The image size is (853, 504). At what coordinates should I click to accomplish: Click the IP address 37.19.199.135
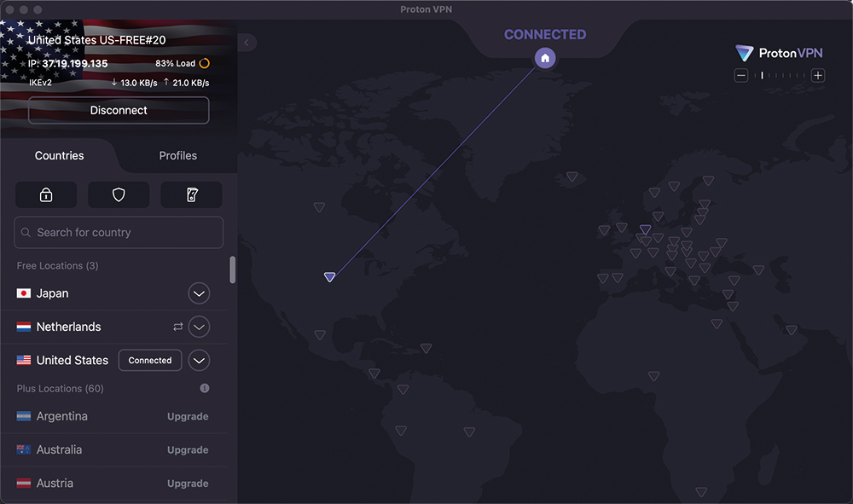[x=75, y=64]
